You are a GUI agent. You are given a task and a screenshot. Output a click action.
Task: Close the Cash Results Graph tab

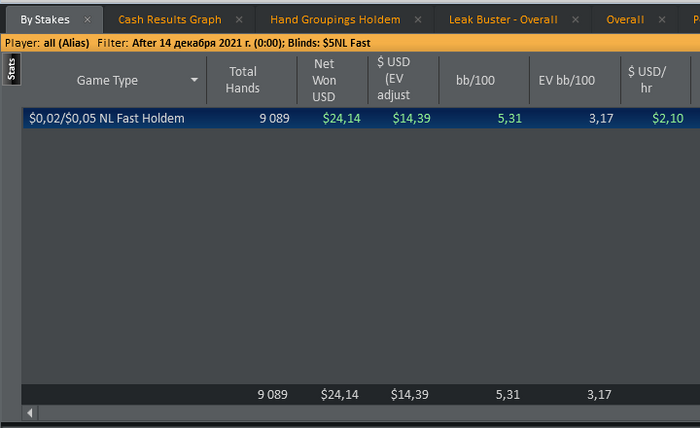coord(240,20)
